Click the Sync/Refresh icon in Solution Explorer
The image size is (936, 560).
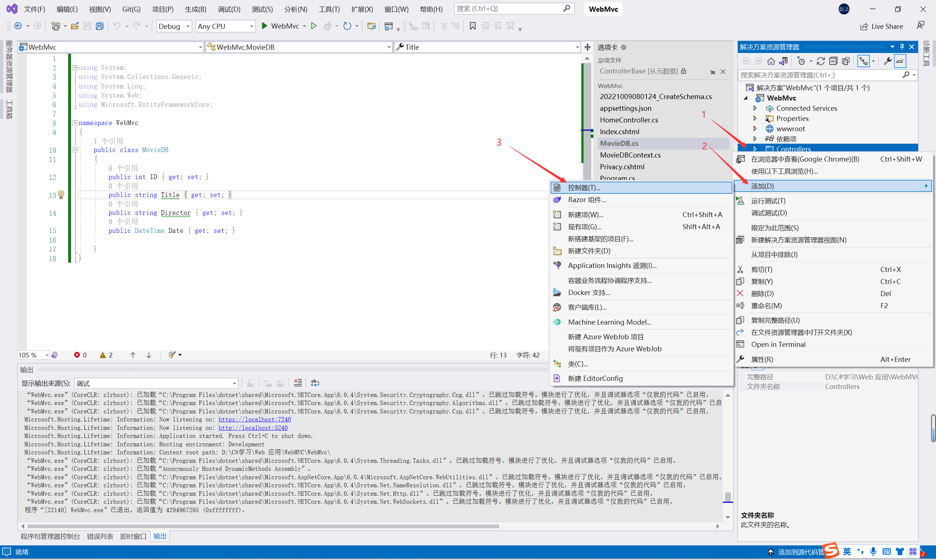click(x=820, y=61)
